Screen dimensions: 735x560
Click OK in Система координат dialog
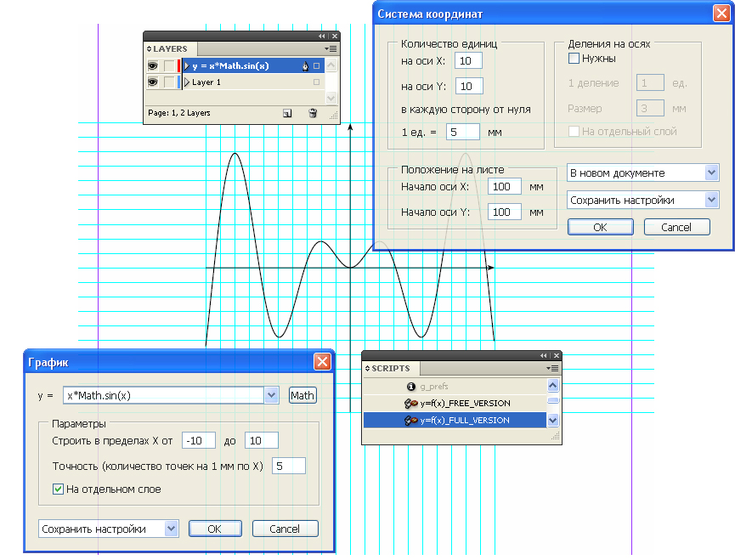coord(601,227)
